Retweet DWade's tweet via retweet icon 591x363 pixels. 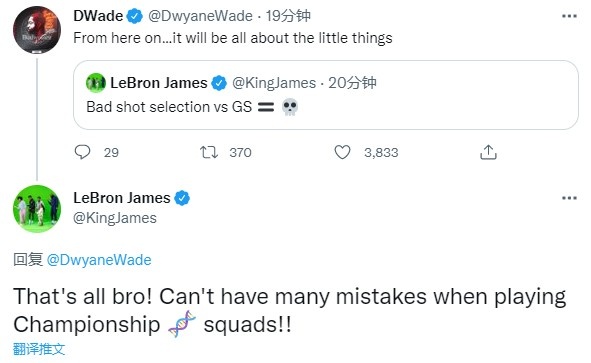(208, 152)
